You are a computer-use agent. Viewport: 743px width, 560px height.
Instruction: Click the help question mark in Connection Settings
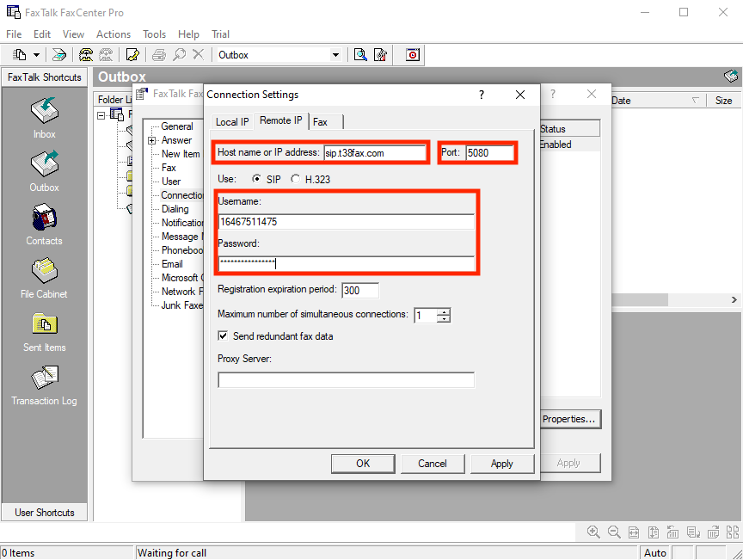482,95
